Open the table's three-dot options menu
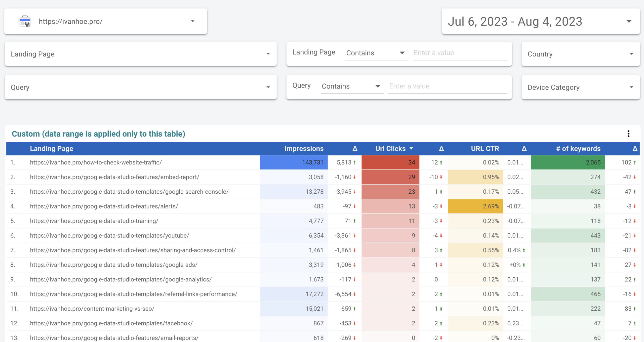This screenshot has width=644, height=342. [x=628, y=134]
